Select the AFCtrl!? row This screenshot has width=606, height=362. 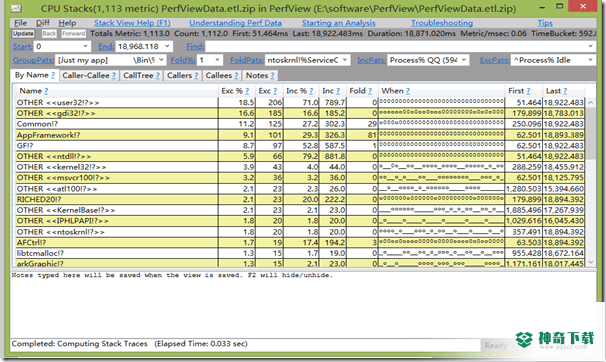point(300,243)
